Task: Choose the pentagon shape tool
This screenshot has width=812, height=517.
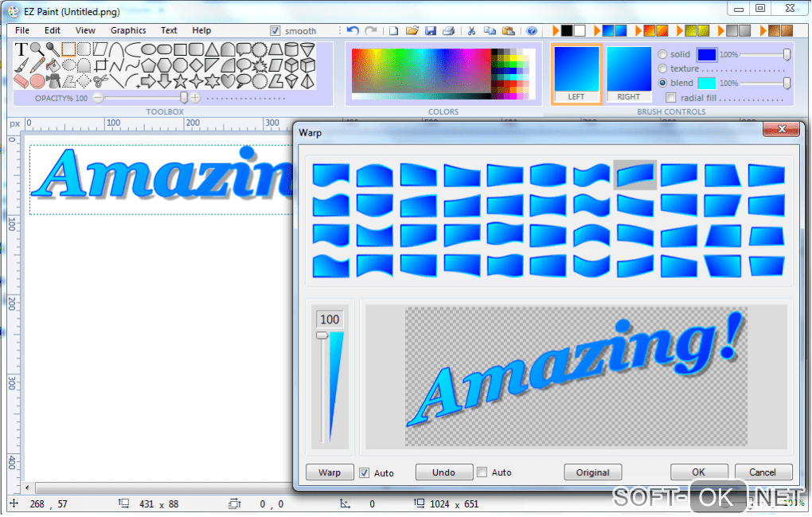Action: pos(148,66)
